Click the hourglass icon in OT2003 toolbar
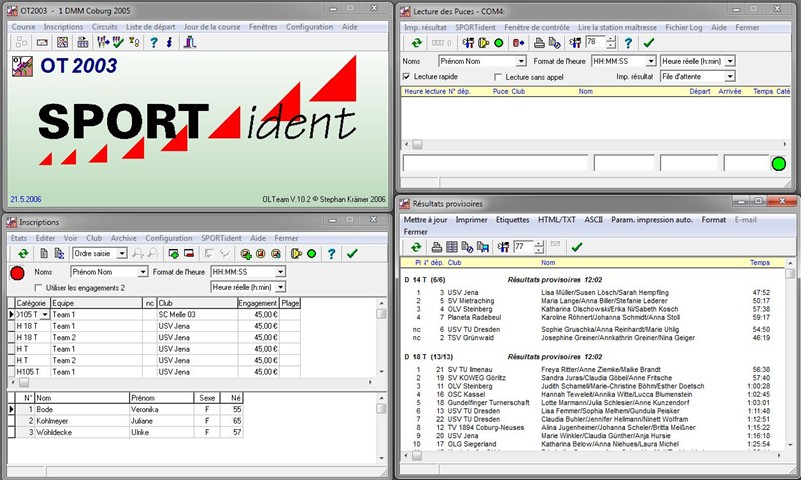Viewport: 801px width, 480px height. click(134, 42)
